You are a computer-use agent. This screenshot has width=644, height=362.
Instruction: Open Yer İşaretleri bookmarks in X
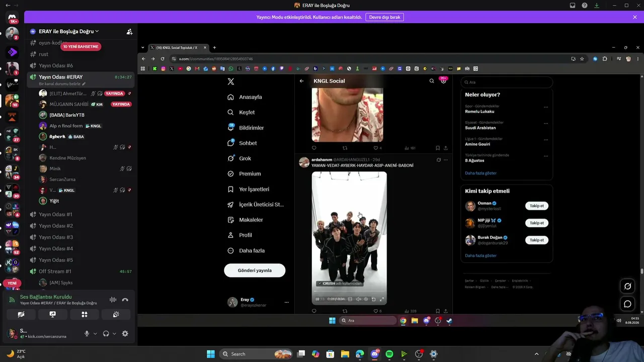point(248,189)
